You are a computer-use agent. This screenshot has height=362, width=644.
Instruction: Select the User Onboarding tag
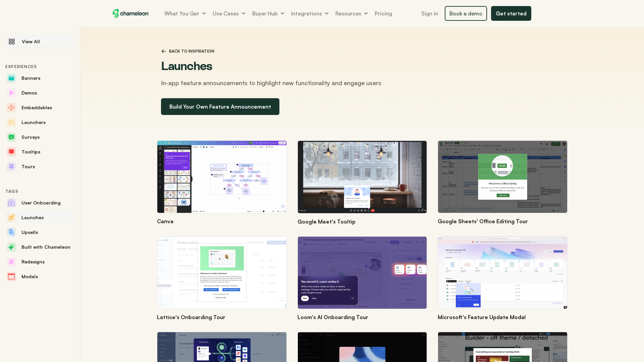click(x=41, y=203)
